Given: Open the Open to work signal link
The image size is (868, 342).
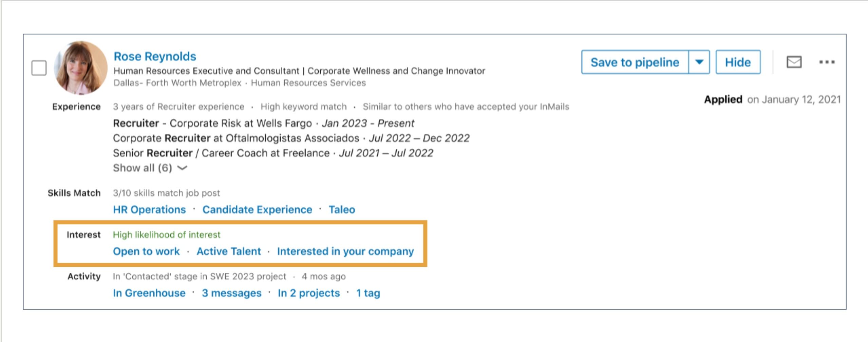Looking at the screenshot, I should tap(146, 251).
